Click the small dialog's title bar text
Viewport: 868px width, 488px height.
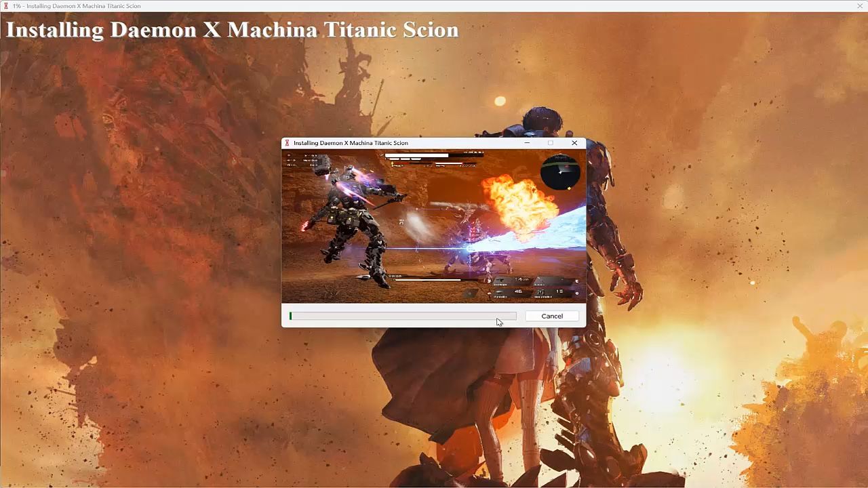click(351, 143)
